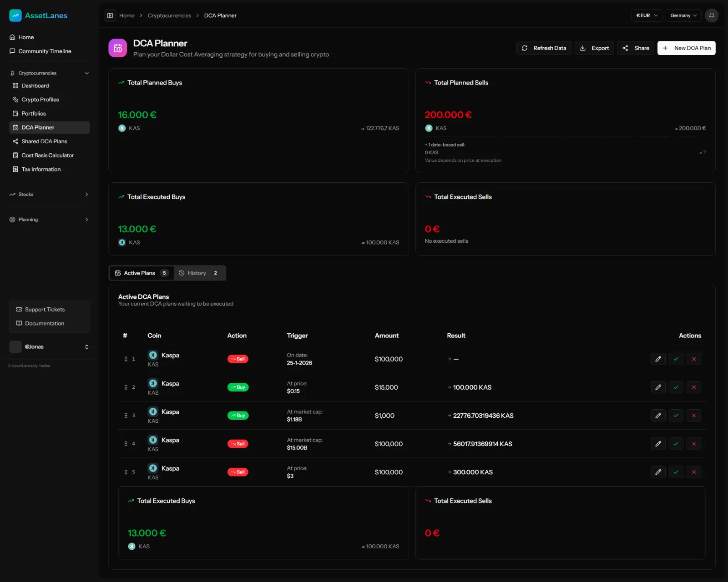Viewport: 728px width, 582px height.
Task: Expand the Stocks sidebar section
Action: click(x=49, y=195)
